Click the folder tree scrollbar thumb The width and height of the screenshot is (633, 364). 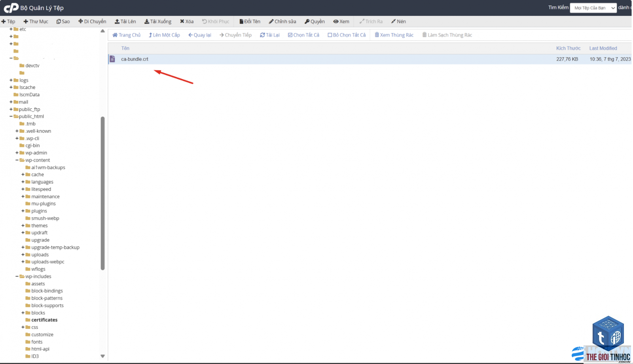(102, 193)
